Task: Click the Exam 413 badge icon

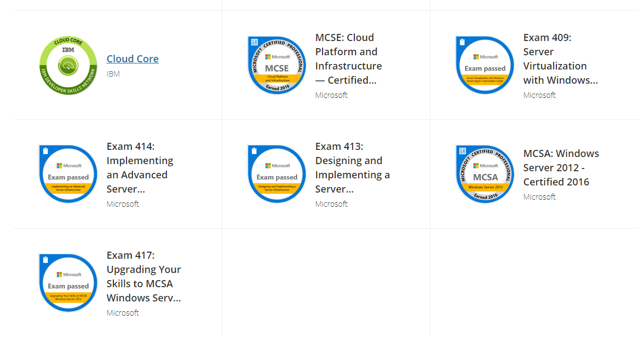Action: pos(277,174)
